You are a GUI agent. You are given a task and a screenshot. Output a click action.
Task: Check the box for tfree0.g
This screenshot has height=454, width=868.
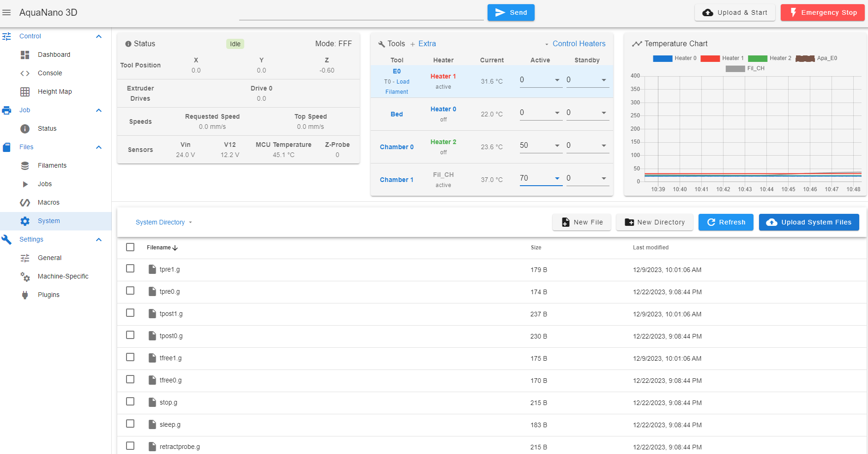pyautogui.click(x=130, y=379)
